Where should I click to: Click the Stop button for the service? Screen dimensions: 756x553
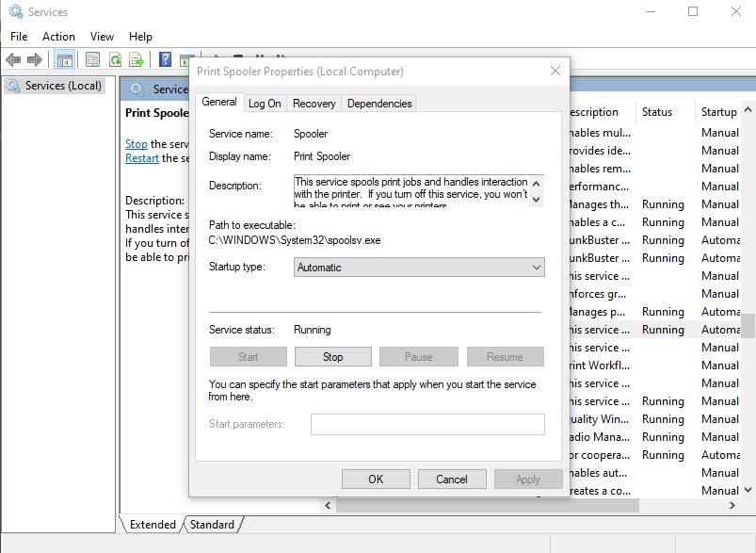[x=332, y=357]
